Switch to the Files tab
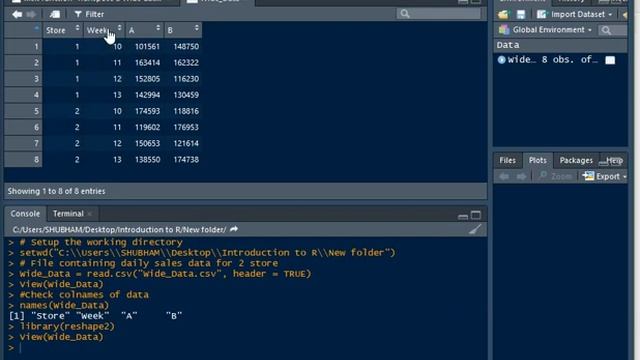Viewport: 640px width, 360px height. 507,160
